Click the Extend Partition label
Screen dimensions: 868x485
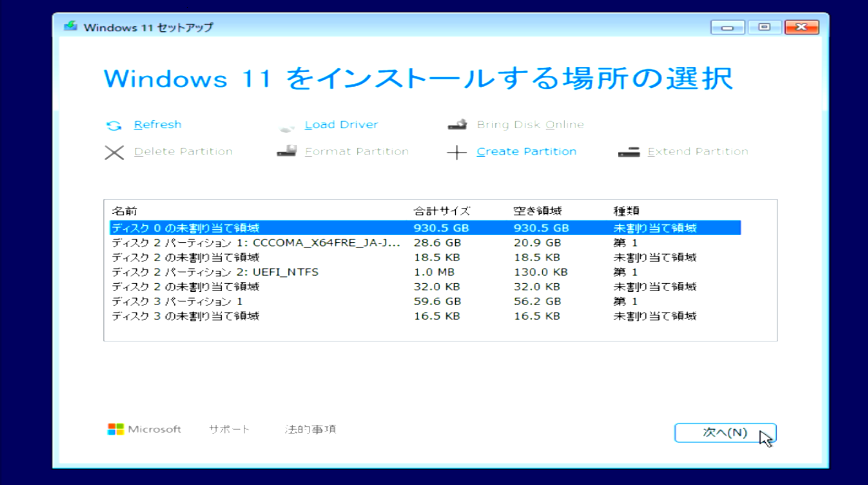coord(698,151)
